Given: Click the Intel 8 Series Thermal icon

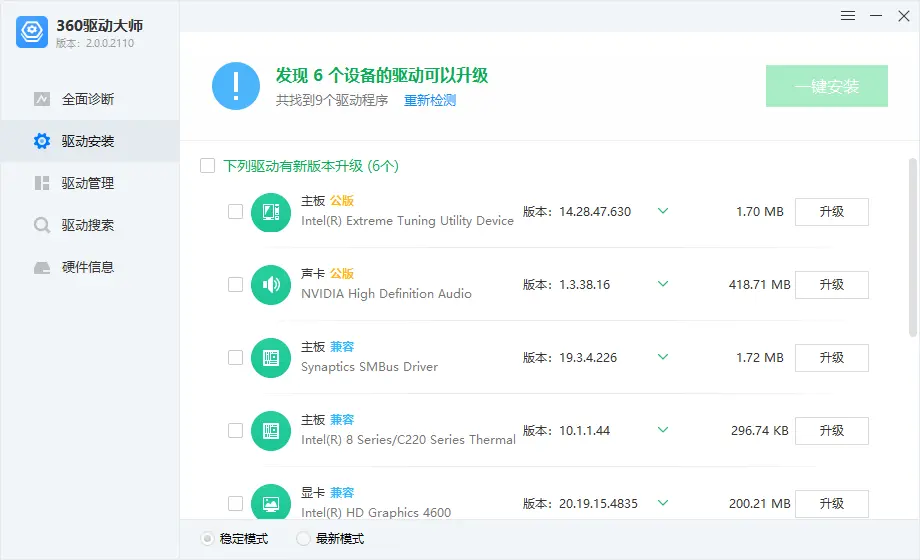Looking at the screenshot, I should pos(270,431).
